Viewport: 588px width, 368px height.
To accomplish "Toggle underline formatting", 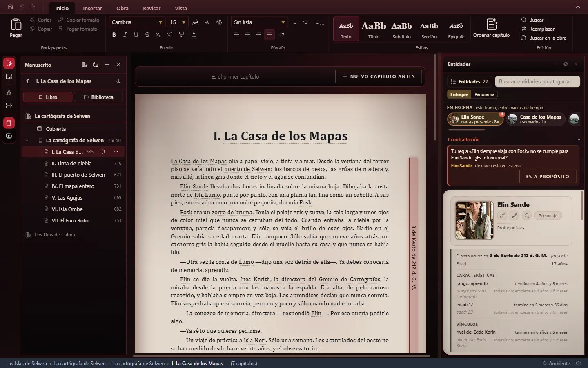I will tap(136, 35).
